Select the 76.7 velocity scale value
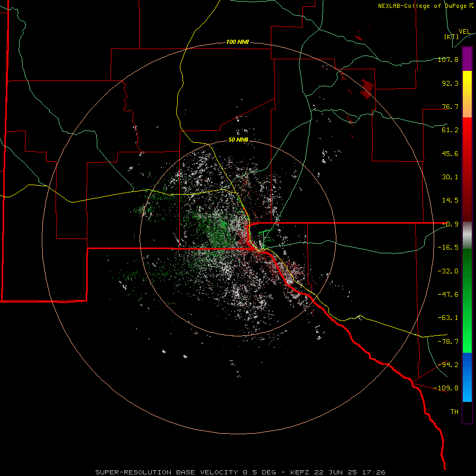The width and height of the screenshot is (476, 476). click(450, 106)
